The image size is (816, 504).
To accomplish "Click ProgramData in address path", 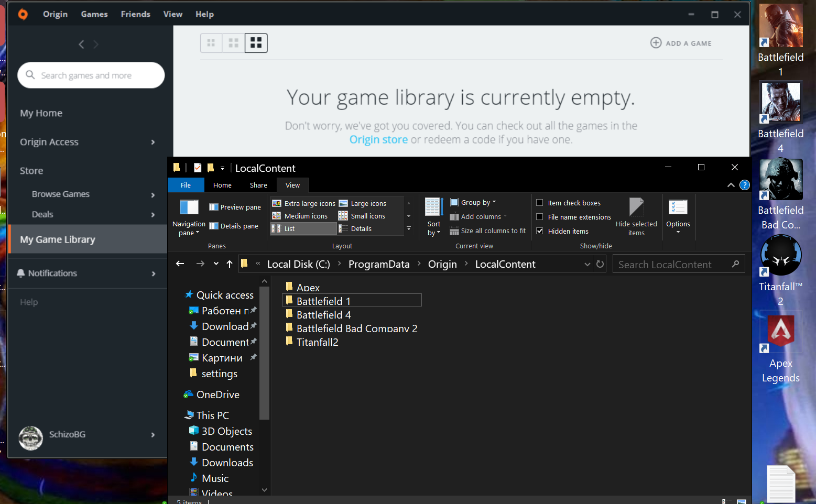I will [379, 264].
